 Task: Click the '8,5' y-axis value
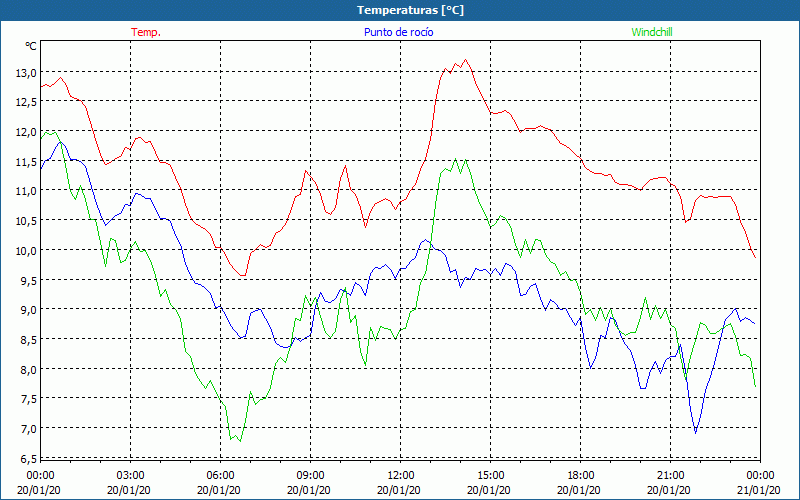point(29,339)
